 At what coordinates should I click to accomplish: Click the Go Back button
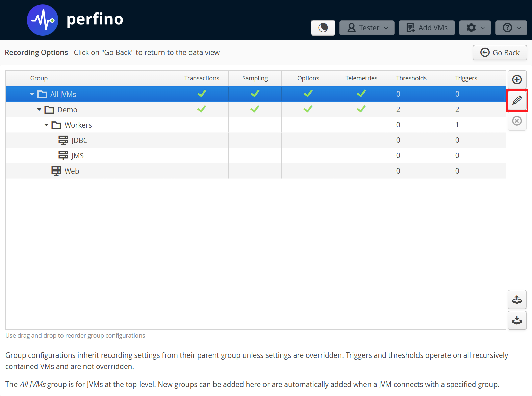500,53
